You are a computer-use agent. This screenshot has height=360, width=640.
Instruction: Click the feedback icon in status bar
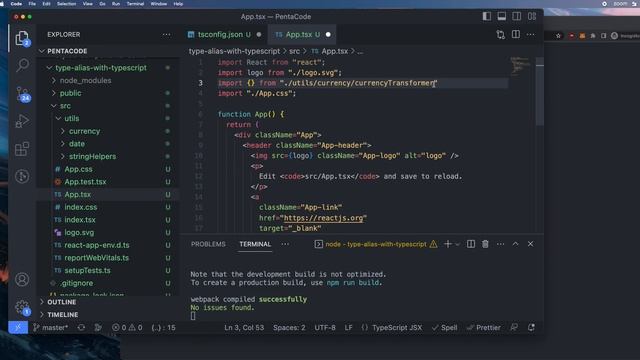click(514, 327)
